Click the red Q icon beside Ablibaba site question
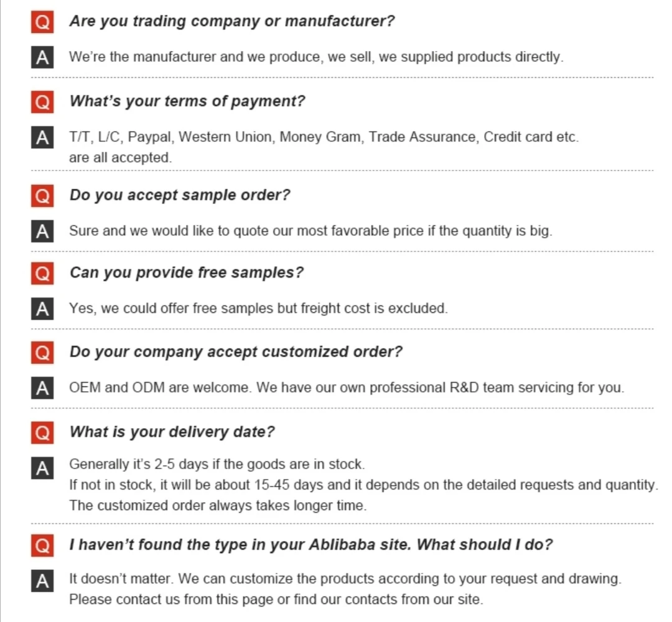Image resolution: width=672 pixels, height=622 pixels. point(42,546)
